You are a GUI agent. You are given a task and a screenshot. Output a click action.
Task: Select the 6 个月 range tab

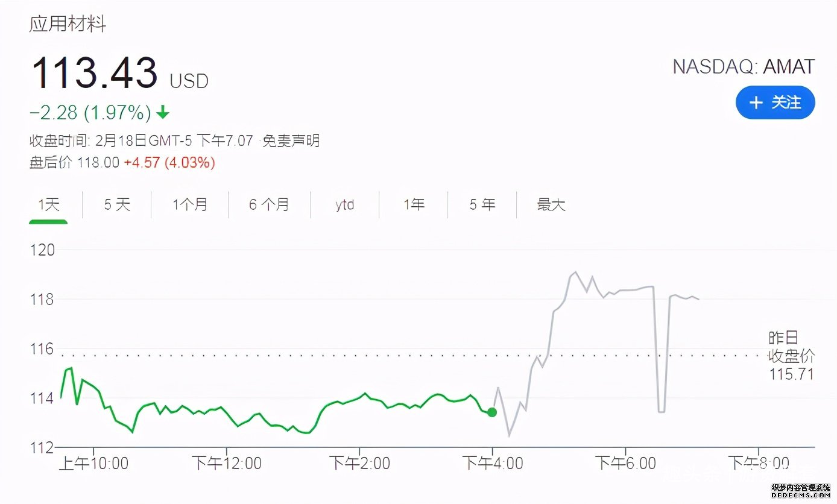point(269,205)
